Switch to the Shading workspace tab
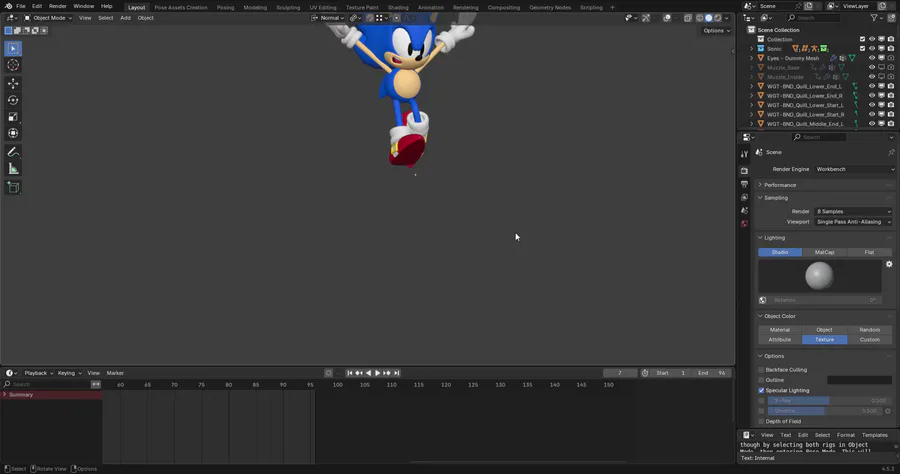 coord(398,7)
